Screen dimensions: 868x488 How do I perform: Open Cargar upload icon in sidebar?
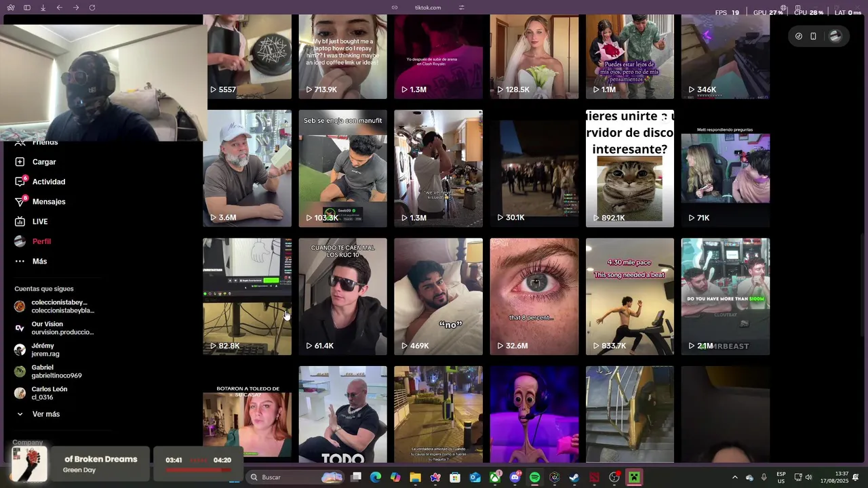click(x=20, y=162)
